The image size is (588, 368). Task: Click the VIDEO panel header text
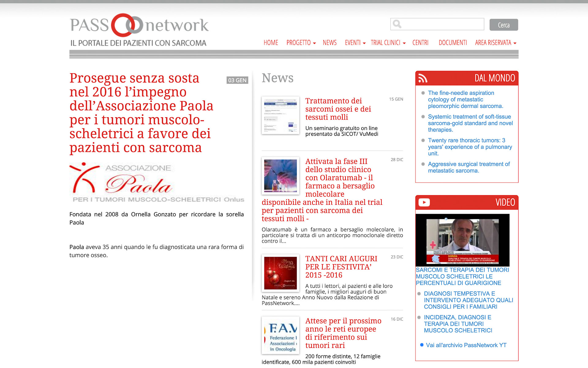pos(505,202)
